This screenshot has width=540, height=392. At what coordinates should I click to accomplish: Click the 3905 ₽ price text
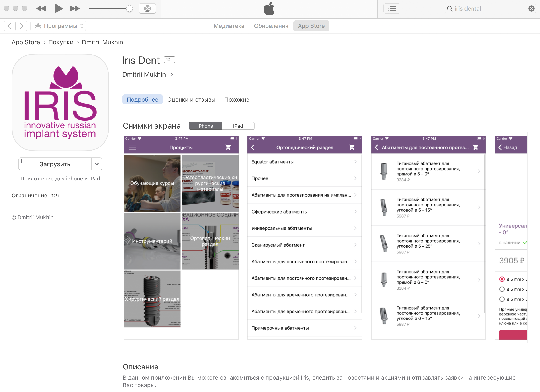[512, 260]
